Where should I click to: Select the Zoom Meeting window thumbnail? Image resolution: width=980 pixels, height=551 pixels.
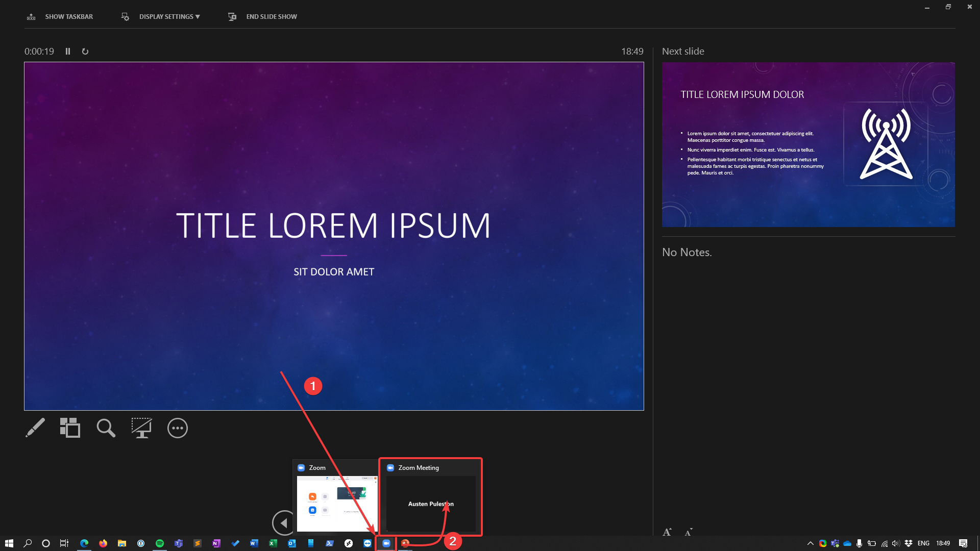pos(430,497)
